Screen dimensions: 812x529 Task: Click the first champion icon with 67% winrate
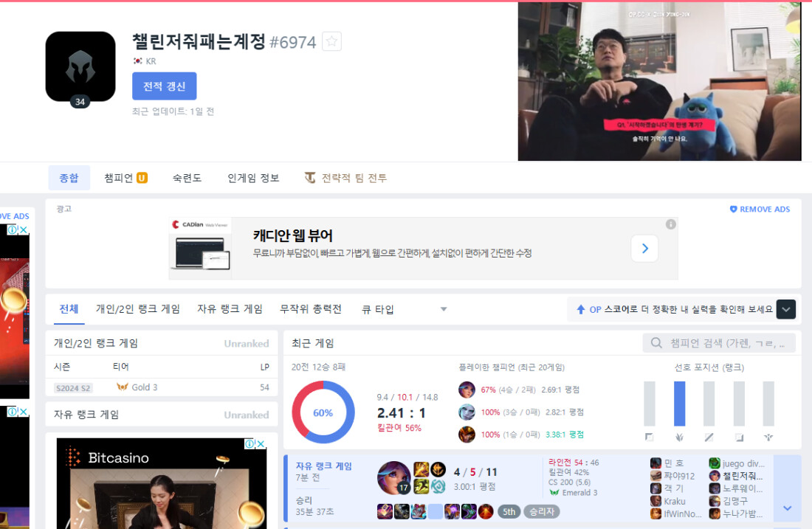pyautogui.click(x=467, y=390)
